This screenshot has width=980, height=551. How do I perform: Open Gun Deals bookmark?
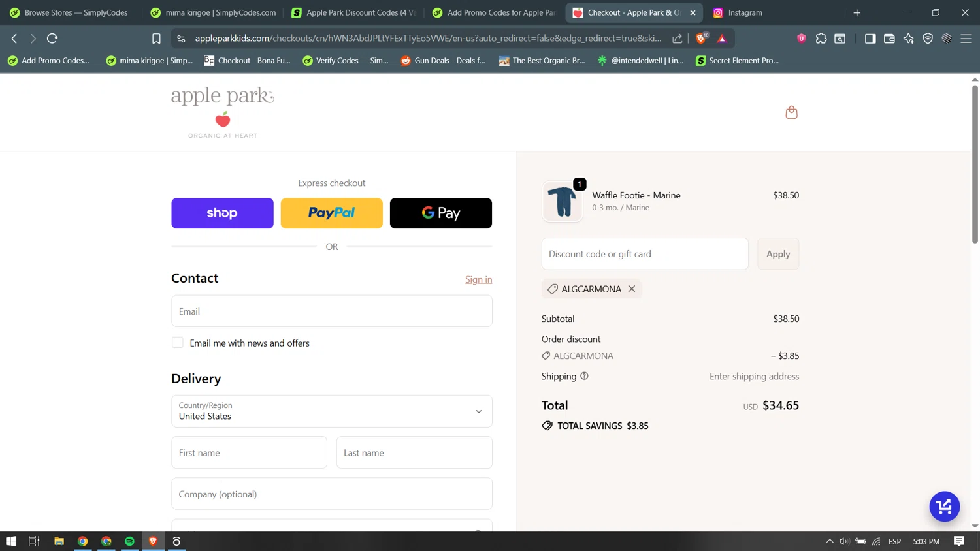[x=444, y=61]
